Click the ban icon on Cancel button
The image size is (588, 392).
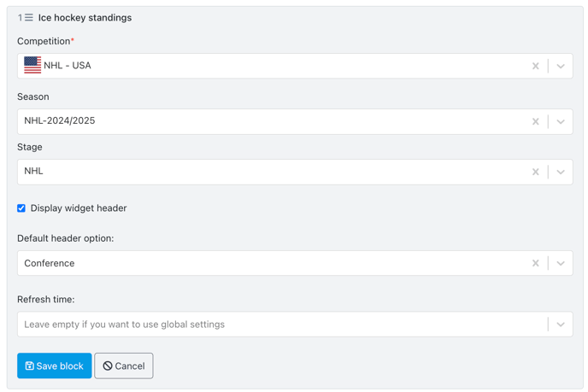[x=108, y=366]
